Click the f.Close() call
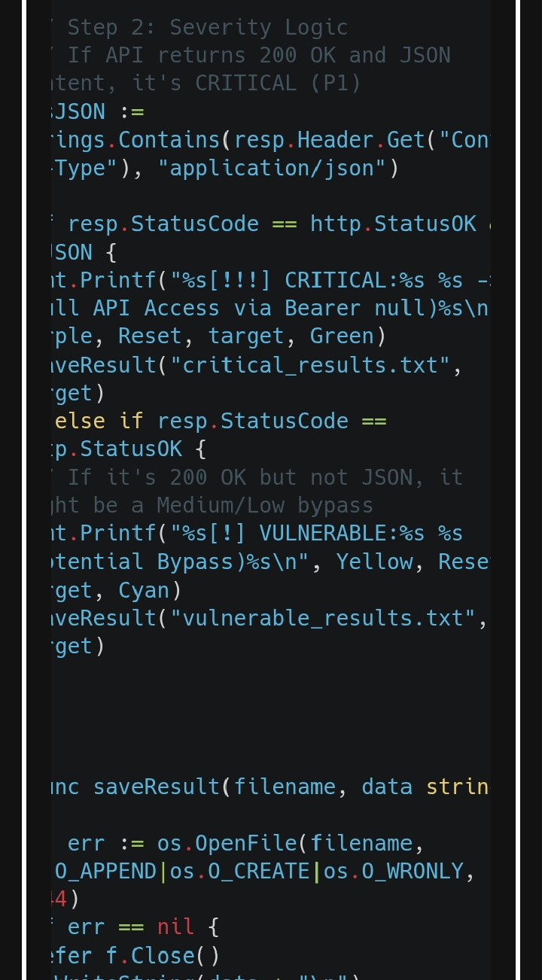Screen dimensions: 542x980 [x=163, y=956]
